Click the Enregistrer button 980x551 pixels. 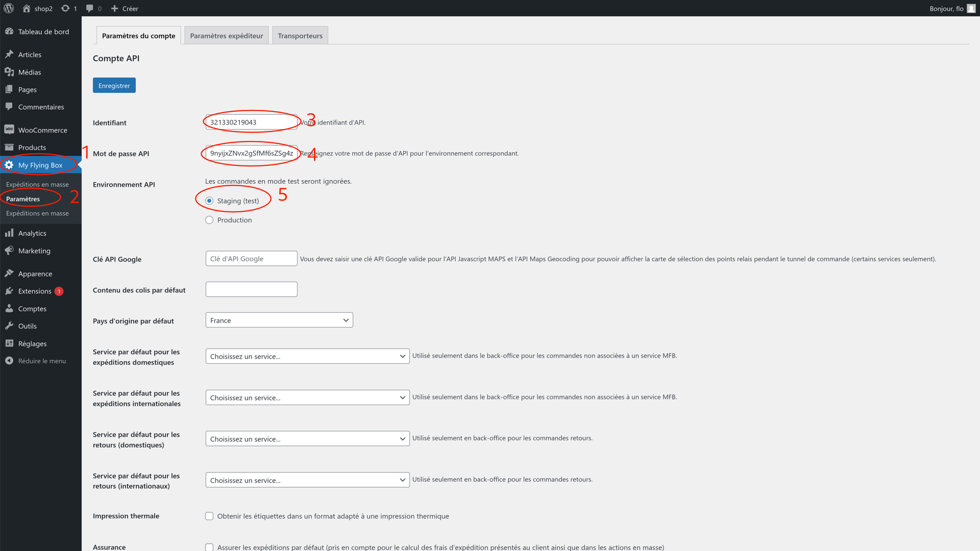[114, 86]
